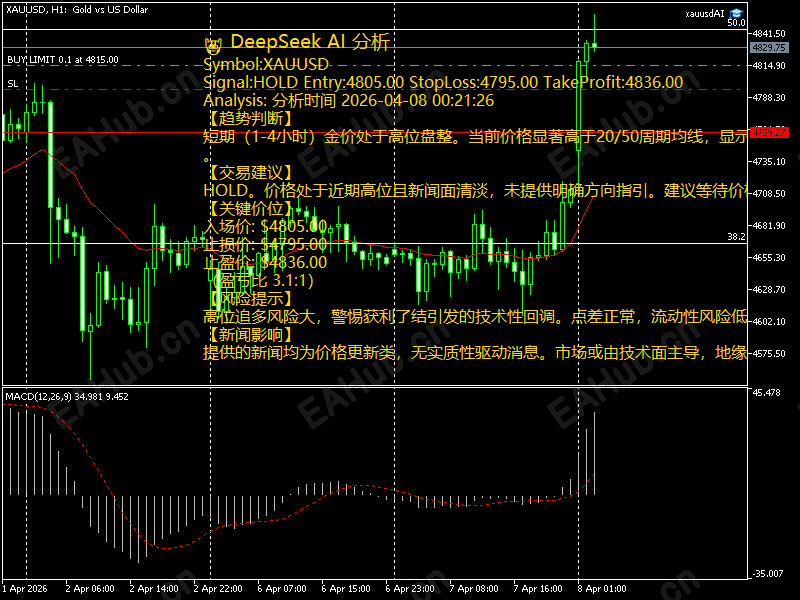Click the 38.2 Fibonacci level label
The height and width of the screenshot is (600, 800).
point(736,237)
